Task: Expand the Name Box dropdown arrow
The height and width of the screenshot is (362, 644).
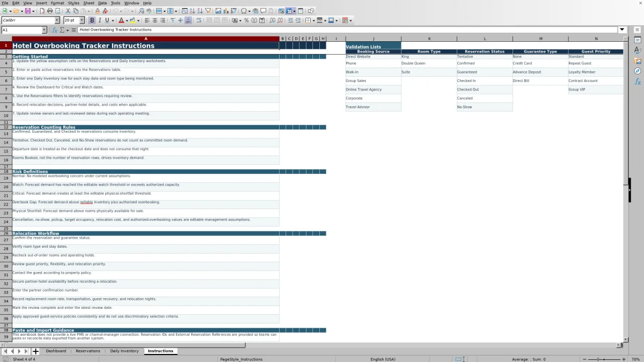Action: [44, 30]
